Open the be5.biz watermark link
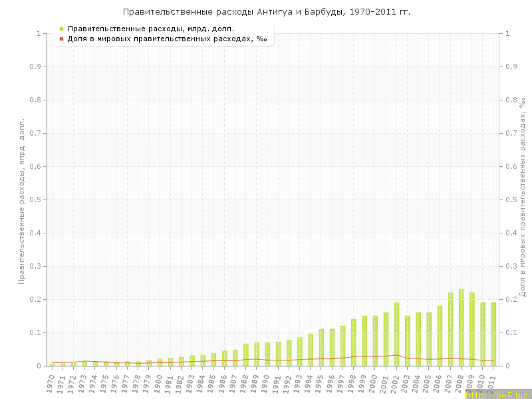 click(497, 394)
